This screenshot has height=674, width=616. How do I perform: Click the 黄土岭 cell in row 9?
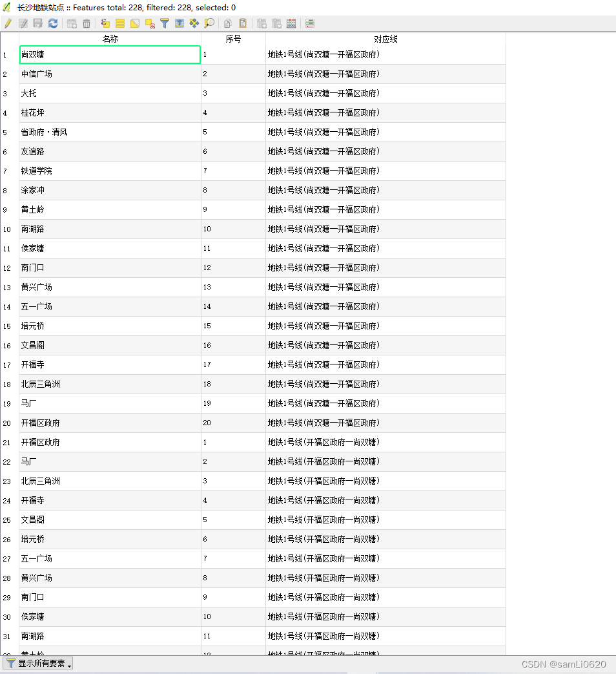click(x=110, y=209)
